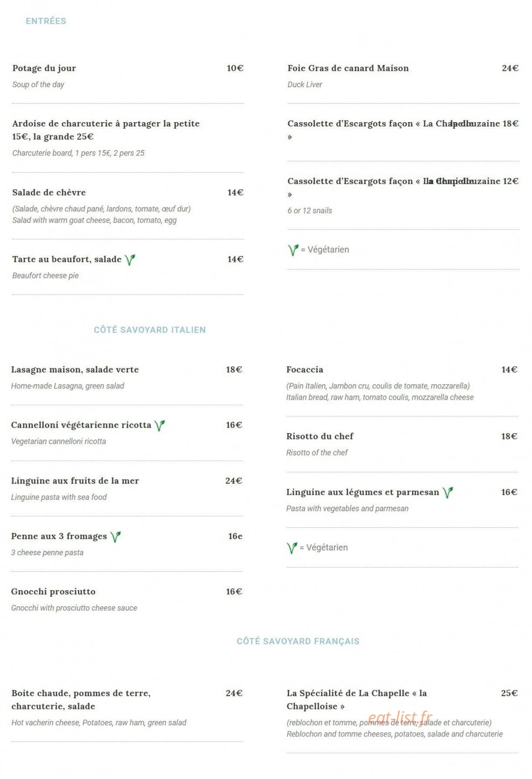Select the CÔTÉ SAVOYARD FRANÇAIS heading
532x779 pixels.
298,641
